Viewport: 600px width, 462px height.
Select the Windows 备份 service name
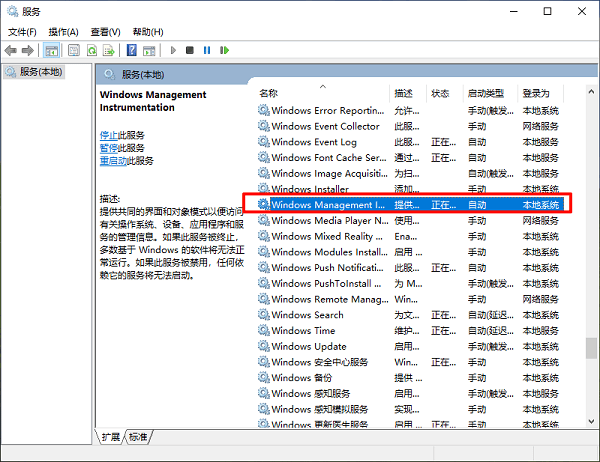coord(302,377)
